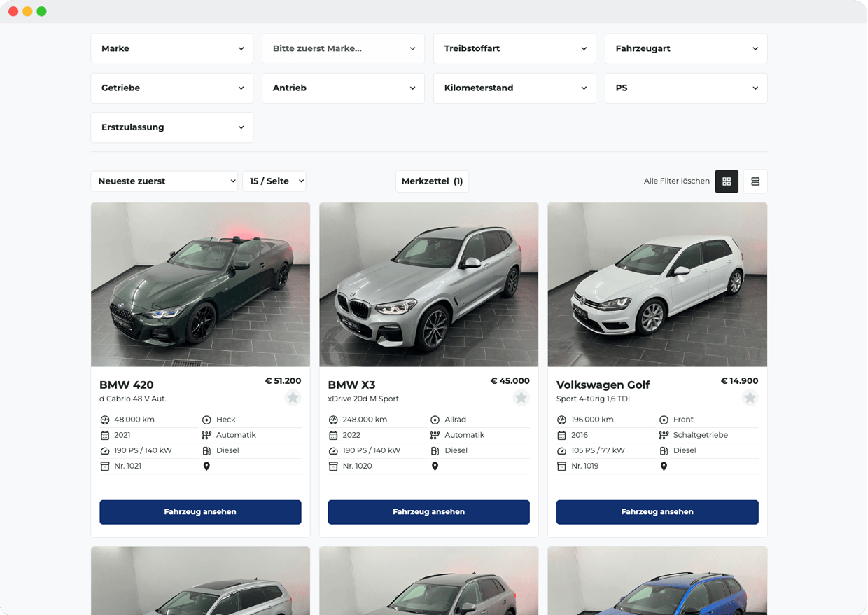Screen dimensions: 868x615
Task: Click Alle Filter löschen link
Action: pyautogui.click(x=677, y=181)
